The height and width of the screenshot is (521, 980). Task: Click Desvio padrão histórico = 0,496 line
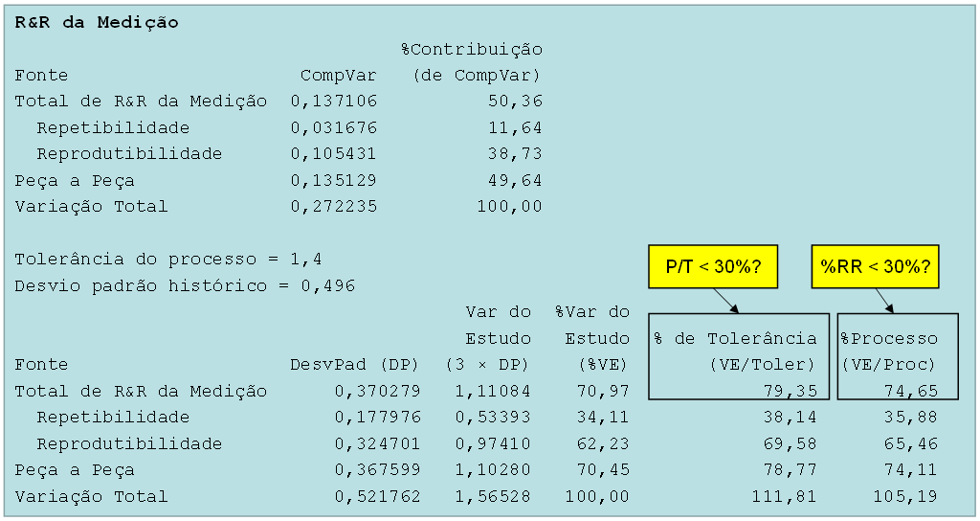(185, 285)
